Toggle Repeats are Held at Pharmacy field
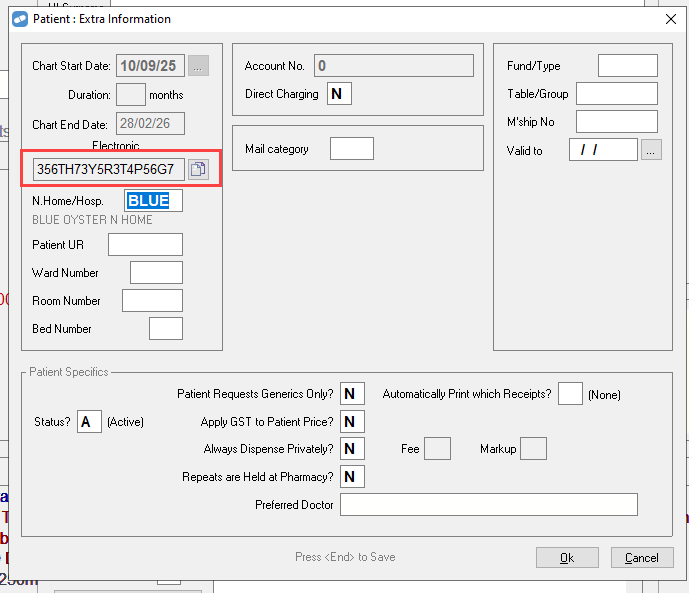Viewport: 689px width, 593px height. point(352,477)
